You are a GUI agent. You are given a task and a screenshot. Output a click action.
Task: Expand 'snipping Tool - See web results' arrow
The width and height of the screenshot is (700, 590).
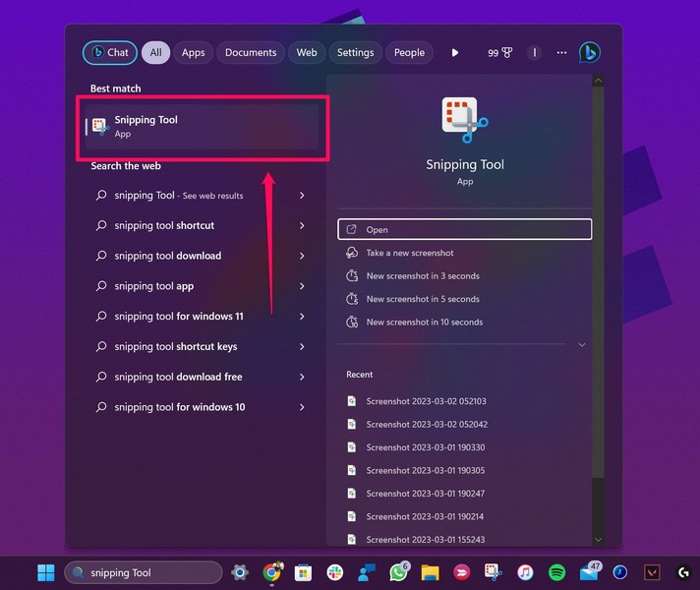click(x=302, y=195)
